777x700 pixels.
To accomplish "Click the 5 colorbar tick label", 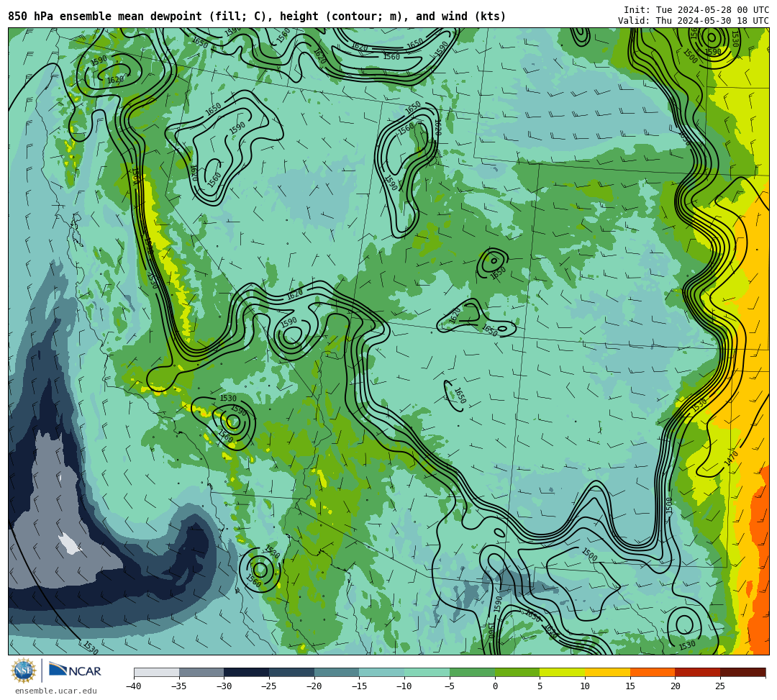I will pyautogui.click(x=540, y=686).
